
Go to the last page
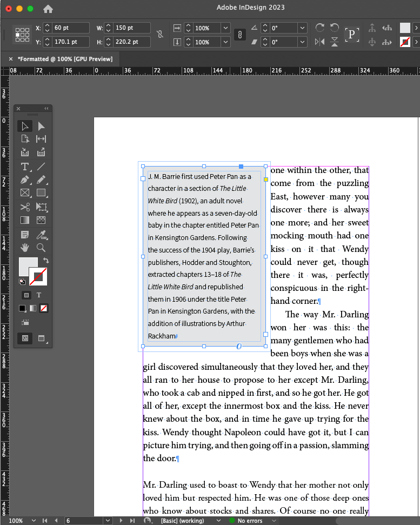coord(132,521)
